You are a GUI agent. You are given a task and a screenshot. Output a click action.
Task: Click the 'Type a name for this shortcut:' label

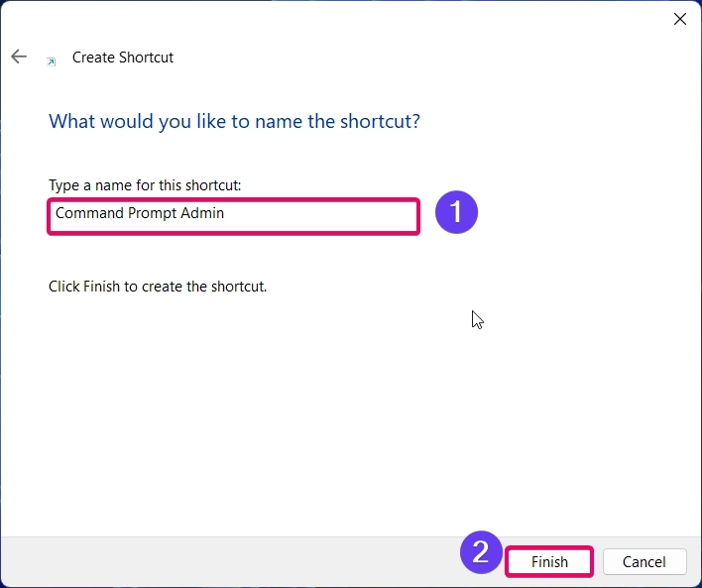click(x=145, y=185)
